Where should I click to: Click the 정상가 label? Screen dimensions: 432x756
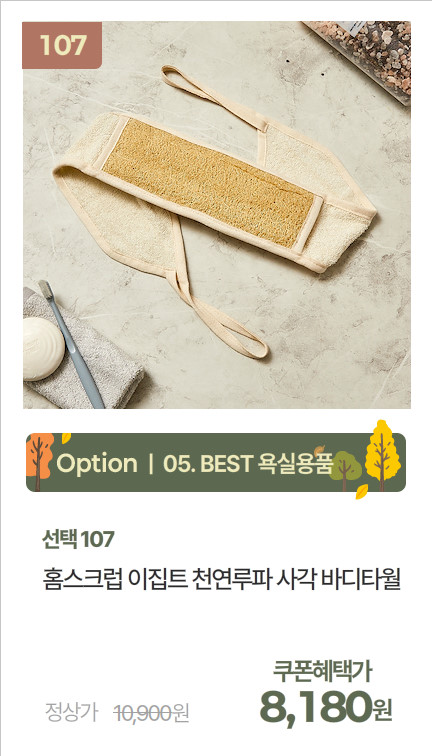click(71, 713)
